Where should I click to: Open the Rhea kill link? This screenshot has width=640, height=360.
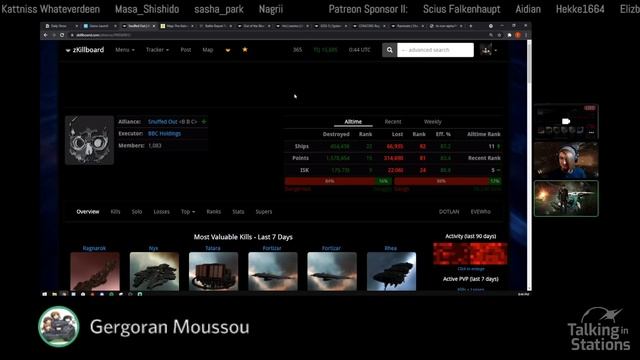pyautogui.click(x=391, y=248)
